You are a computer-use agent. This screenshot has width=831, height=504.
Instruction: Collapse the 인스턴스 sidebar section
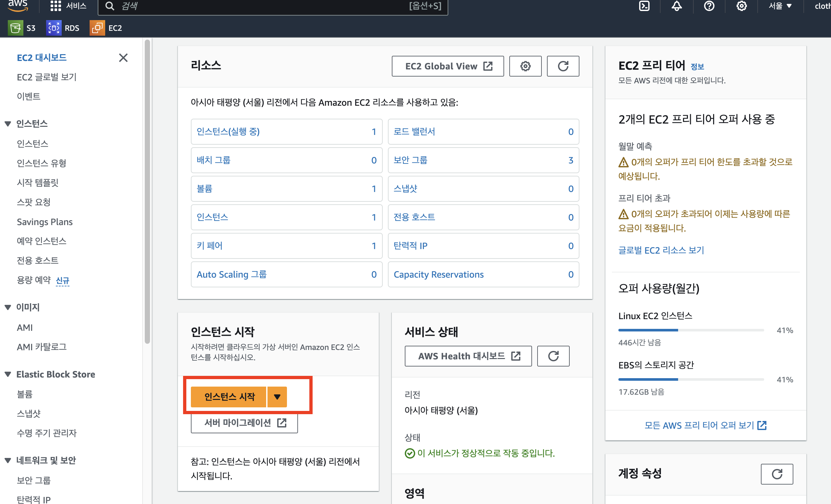8,124
